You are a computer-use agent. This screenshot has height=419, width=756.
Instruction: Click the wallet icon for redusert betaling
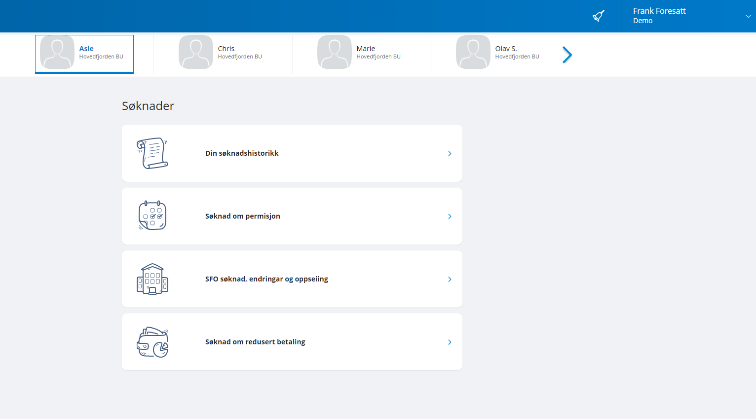(152, 342)
